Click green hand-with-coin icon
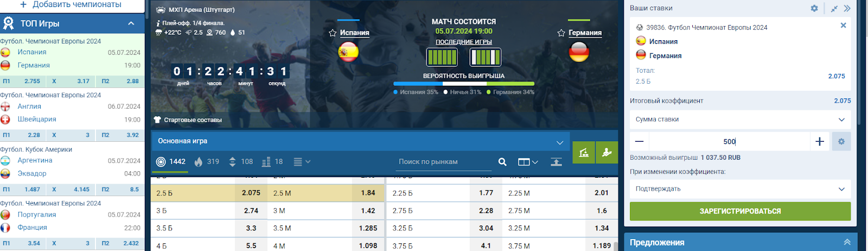The image size is (868, 251). [x=607, y=153]
